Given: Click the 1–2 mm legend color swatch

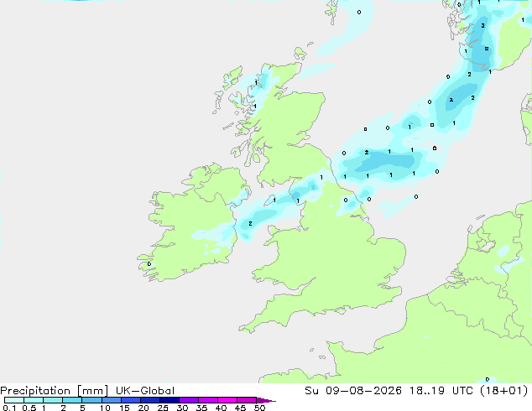Looking at the screenshot, I should click(53, 400).
